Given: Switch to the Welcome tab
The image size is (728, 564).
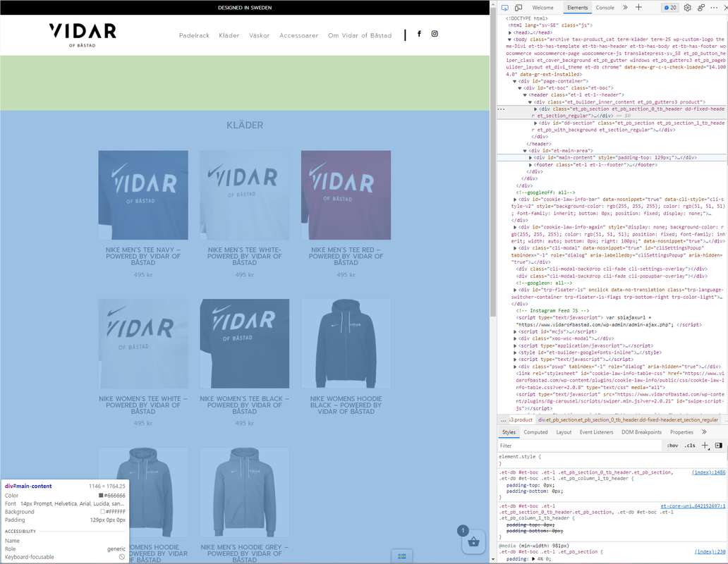Looking at the screenshot, I should tap(542, 8).
